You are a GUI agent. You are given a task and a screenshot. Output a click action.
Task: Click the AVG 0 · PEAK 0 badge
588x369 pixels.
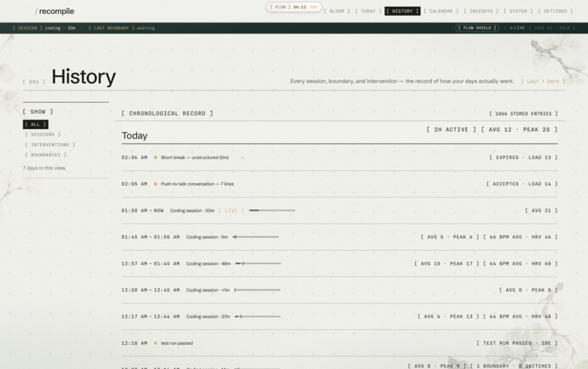point(528,290)
